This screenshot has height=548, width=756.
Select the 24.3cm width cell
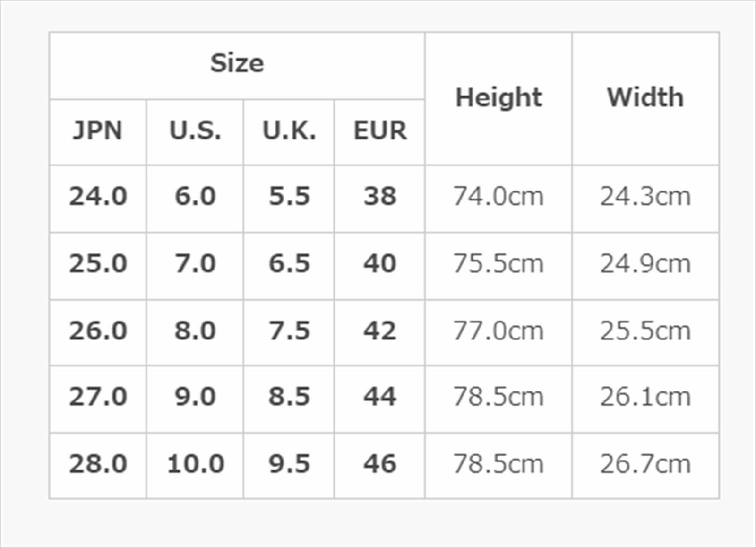point(645,199)
